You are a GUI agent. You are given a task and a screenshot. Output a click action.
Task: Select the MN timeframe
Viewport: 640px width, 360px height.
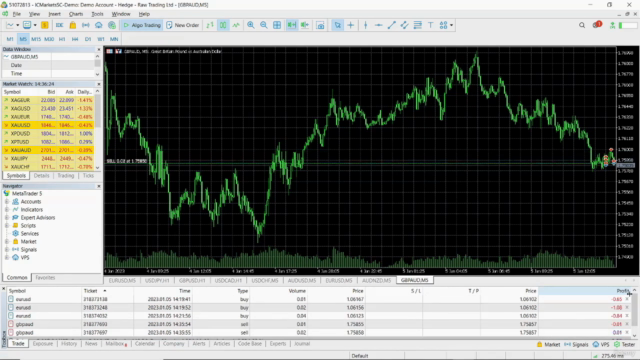tap(114, 39)
